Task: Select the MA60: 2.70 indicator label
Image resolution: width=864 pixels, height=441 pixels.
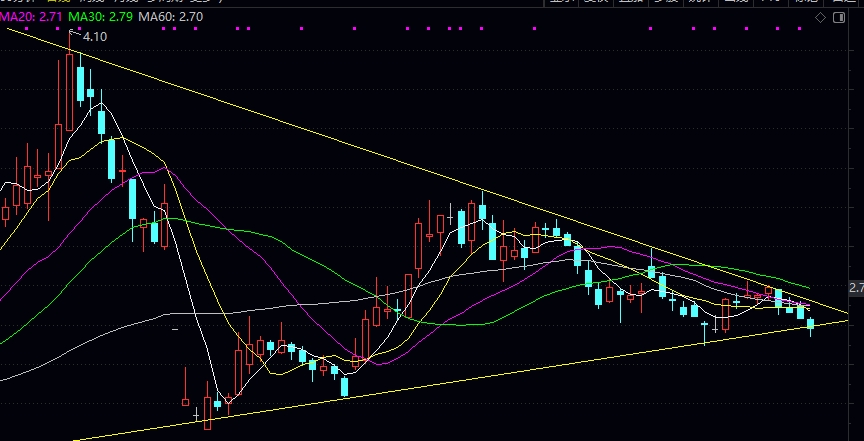Action: pos(170,17)
